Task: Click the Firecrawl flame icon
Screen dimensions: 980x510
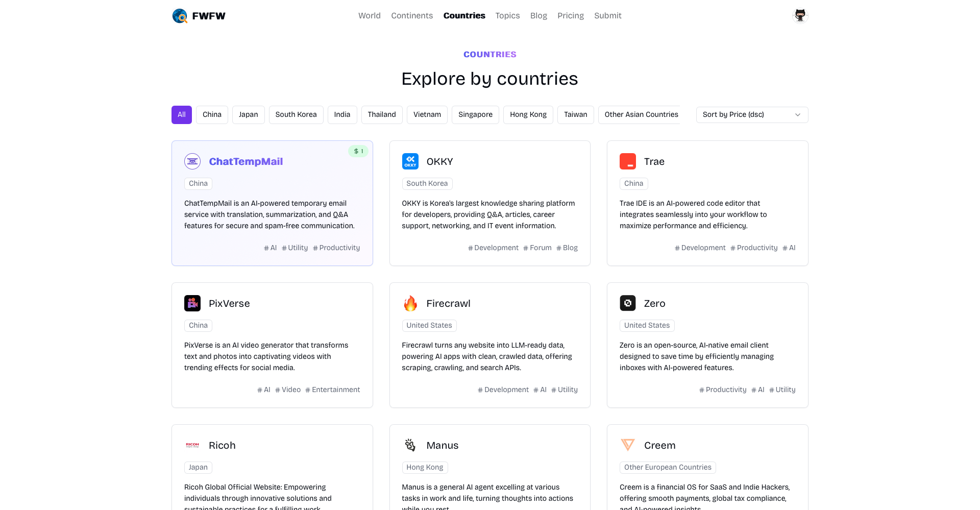Action: [410, 303]
